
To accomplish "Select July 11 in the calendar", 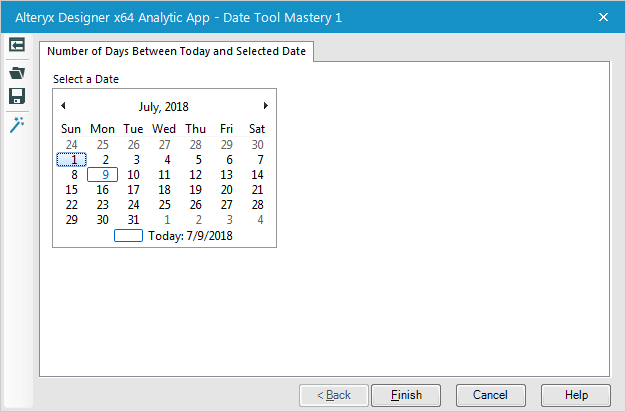I will 164,174.
